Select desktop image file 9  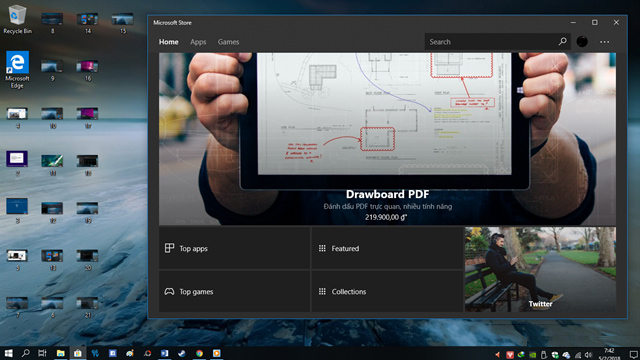pos(52,70)
